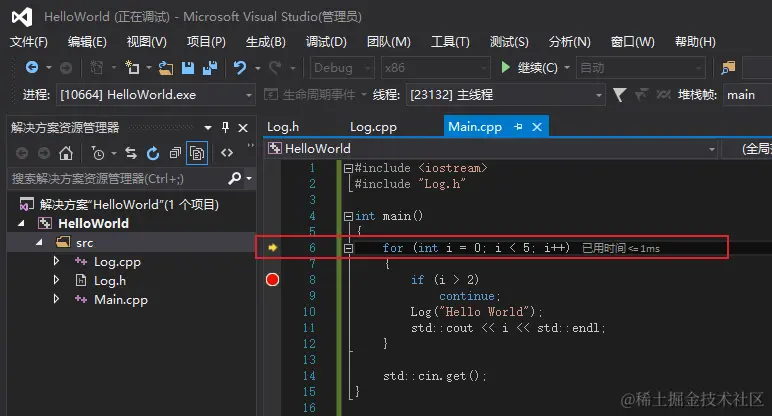Viewport: 772px width, 416px height.
Task: Click the yellow current statement arrow on line 6
Action: 272,248
